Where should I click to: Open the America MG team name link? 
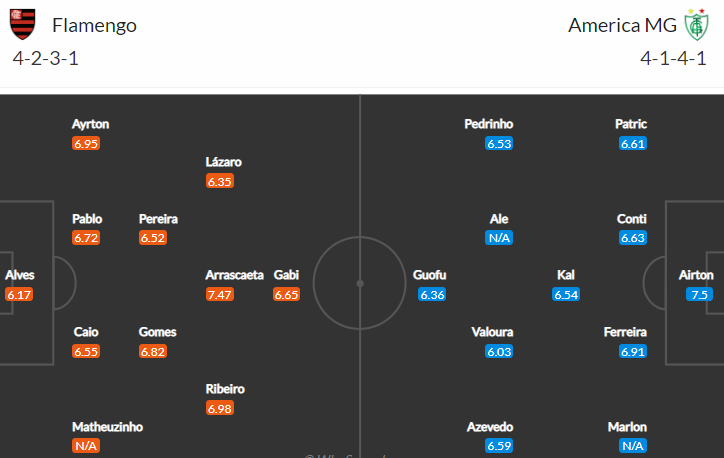point(622,25)
